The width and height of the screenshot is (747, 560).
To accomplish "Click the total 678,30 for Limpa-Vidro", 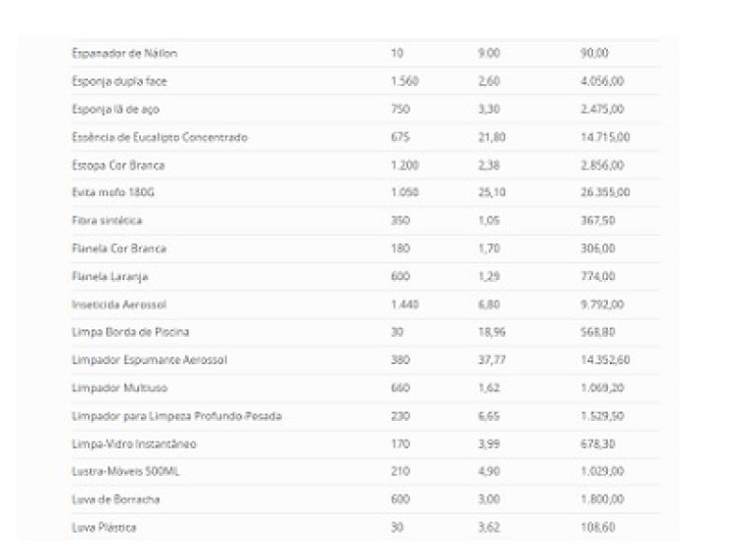I will tap(598, 443).
